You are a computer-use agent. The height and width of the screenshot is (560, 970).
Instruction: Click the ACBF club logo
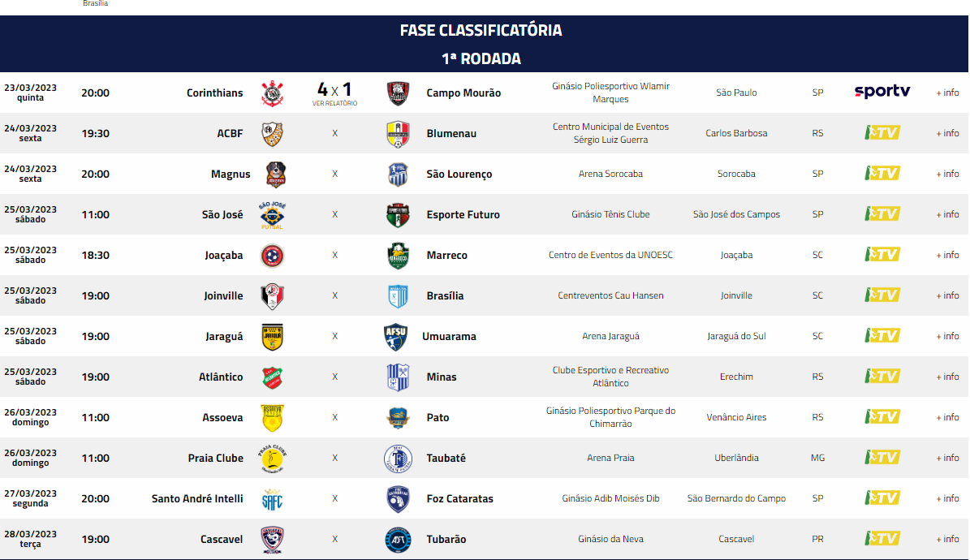[272, 134]
